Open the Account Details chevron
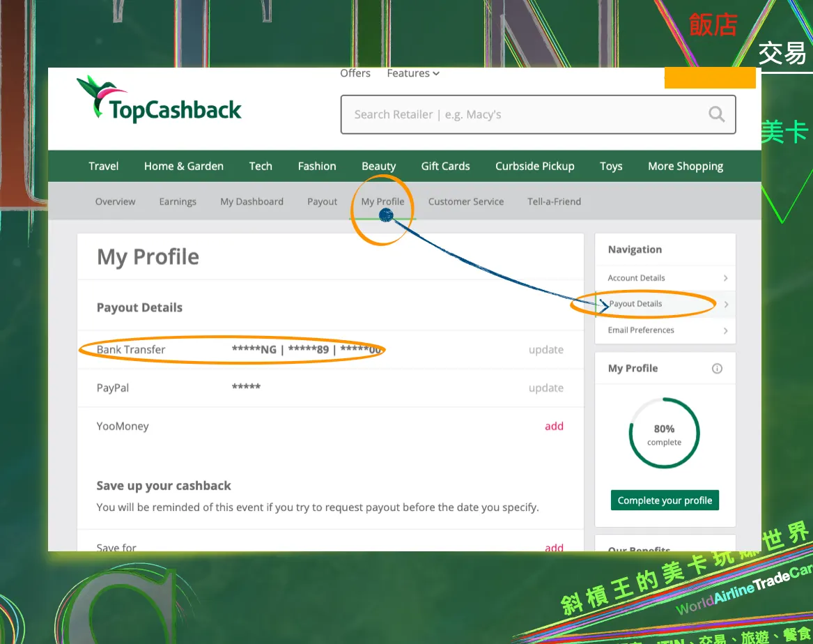The image size is (813, 644). tap(725, 279)
